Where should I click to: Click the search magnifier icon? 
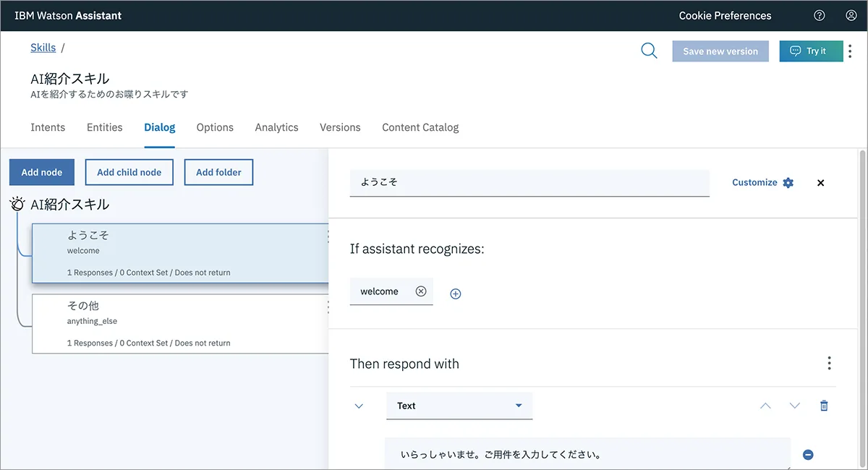tap(649, 51)
